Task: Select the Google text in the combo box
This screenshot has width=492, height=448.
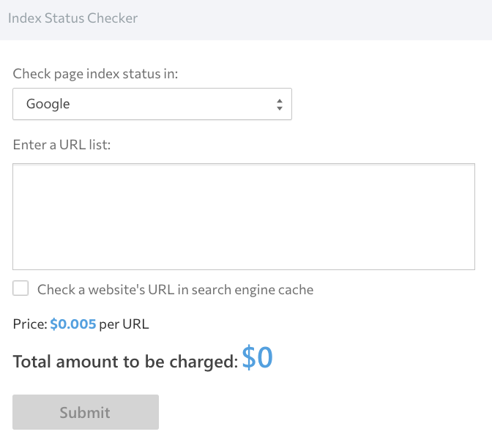Action: [x=48, y=104]
